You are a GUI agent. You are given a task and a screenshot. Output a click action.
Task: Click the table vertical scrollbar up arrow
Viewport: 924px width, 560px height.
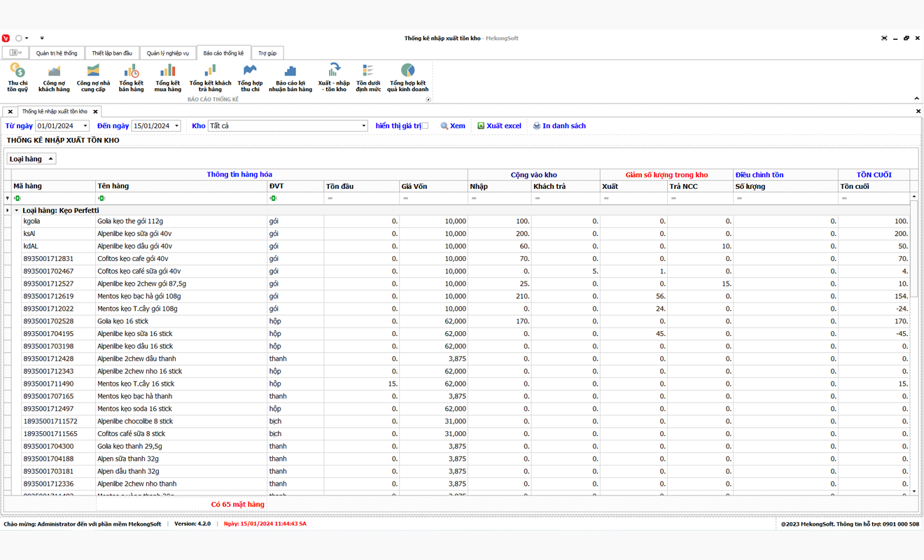click(914, 197)
